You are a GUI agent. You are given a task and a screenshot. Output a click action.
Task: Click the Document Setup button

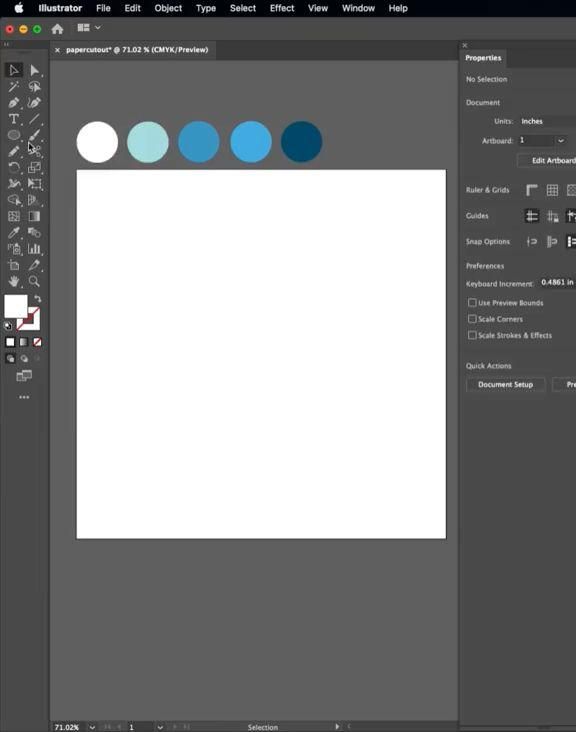click(506, 384)
